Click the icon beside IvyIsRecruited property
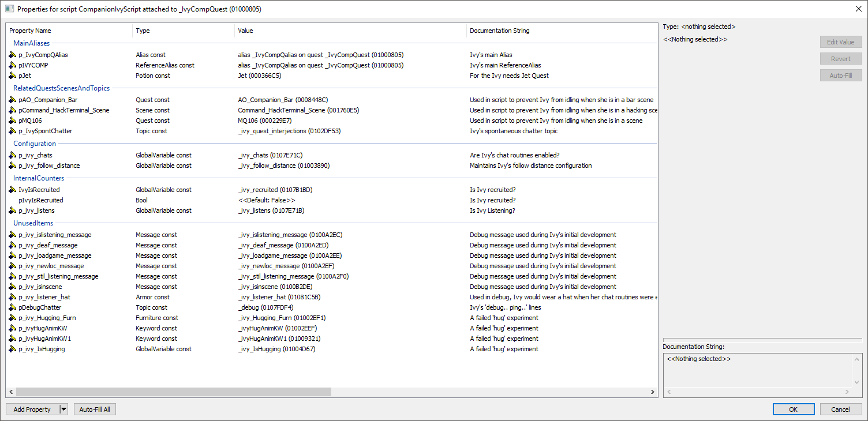This screenshot has width=868, height=421. [12, 190]
